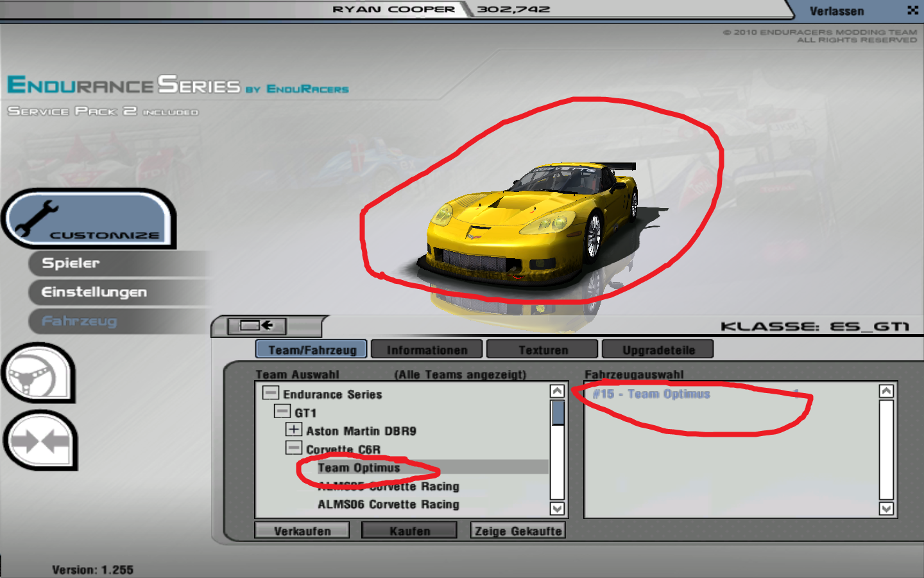Click the Customize wrench icon
The width and height of the screenshot is (924, 578).
pos(37,218)
